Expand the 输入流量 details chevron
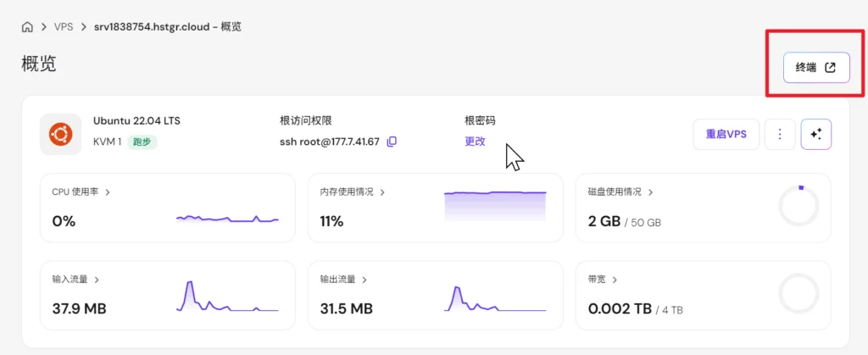 click(x=97, y=280)
